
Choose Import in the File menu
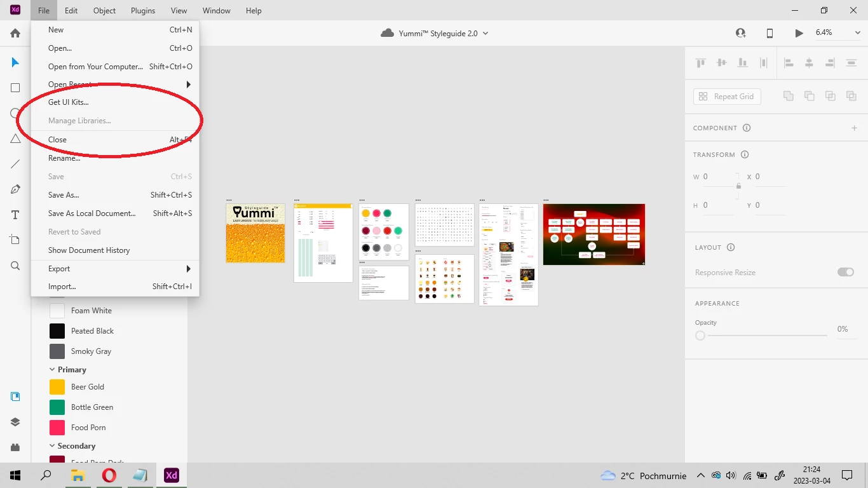pyautogui.click(x=115, y=287)
